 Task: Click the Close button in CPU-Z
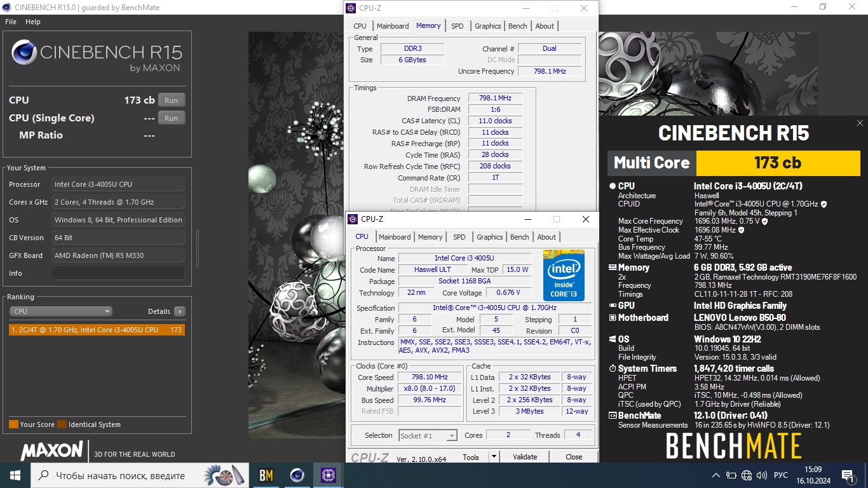(x=574, y=457)
